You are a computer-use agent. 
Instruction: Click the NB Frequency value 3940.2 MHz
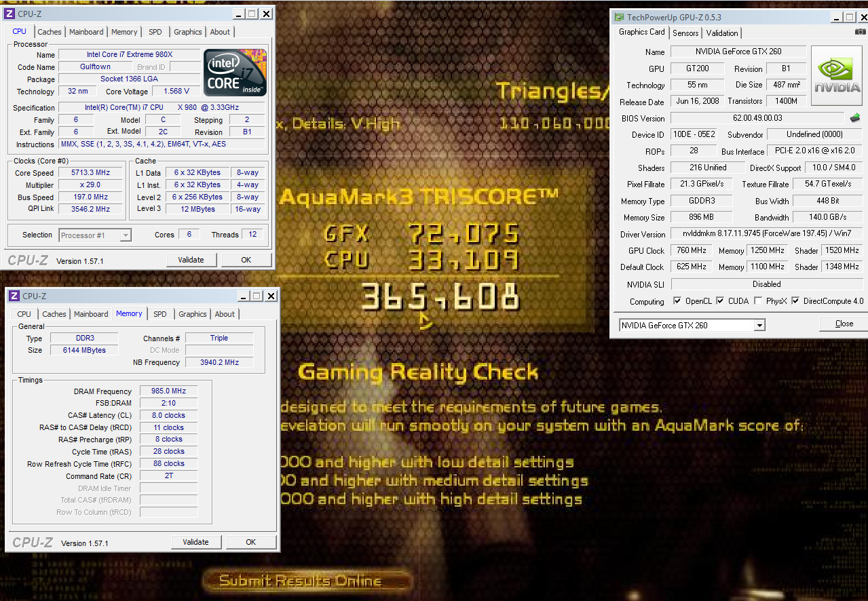click(219, 362)
